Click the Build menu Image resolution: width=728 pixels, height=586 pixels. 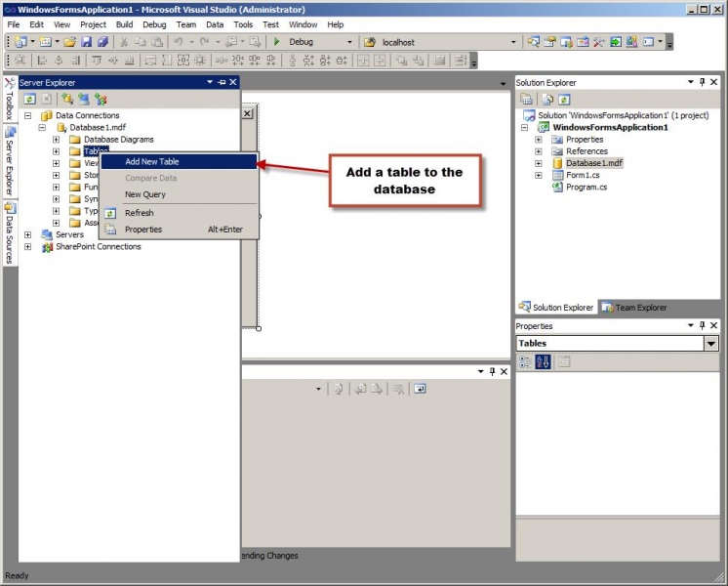pyautogui.click(x=125, y=24)
